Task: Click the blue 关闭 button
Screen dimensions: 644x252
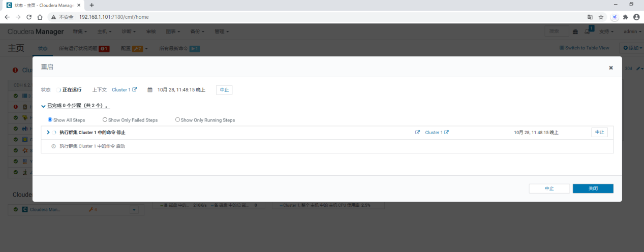Action: [x=593, y=188]
